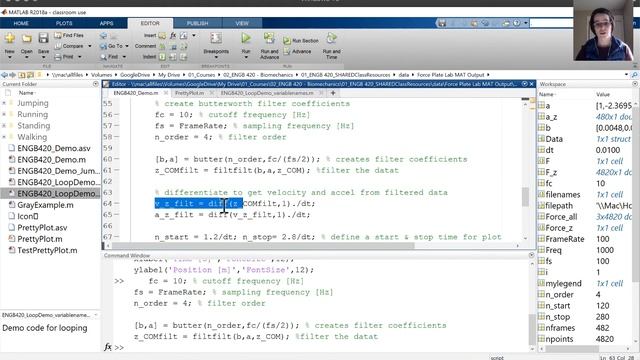Click the editor horizontal scrollbar
This screenshot has width=640, height=360.
[x=262, y=246]
